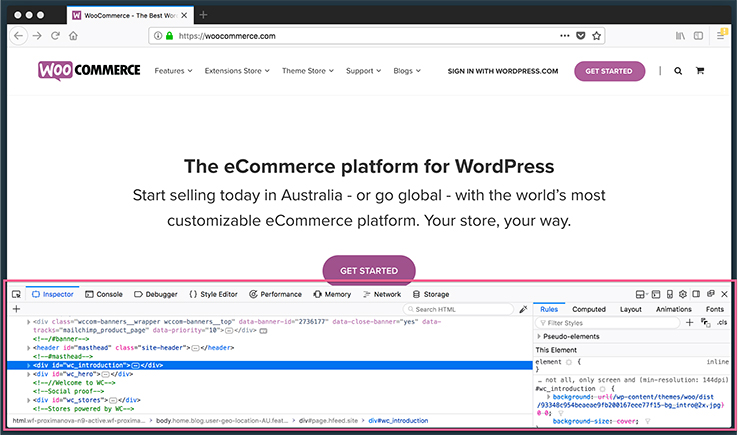Show sidebars toolbar button

coord(698,36)
